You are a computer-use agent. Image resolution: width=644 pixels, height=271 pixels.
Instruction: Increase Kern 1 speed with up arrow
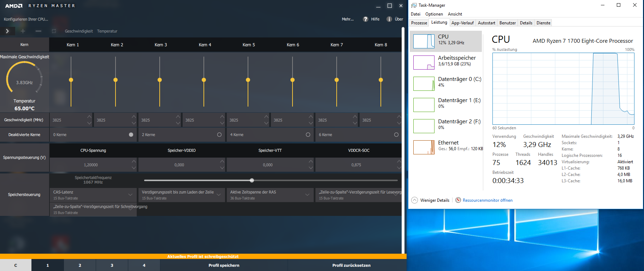click(x=89, y=117)
